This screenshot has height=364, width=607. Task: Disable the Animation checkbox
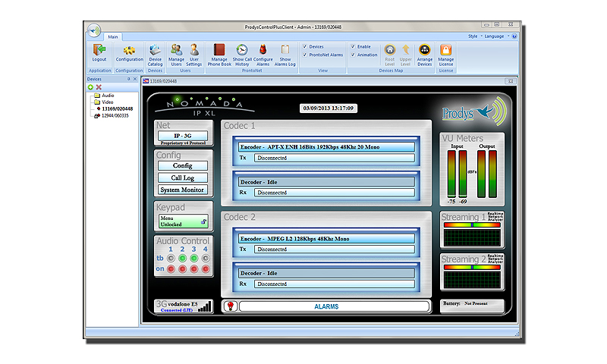pos(353,55)
